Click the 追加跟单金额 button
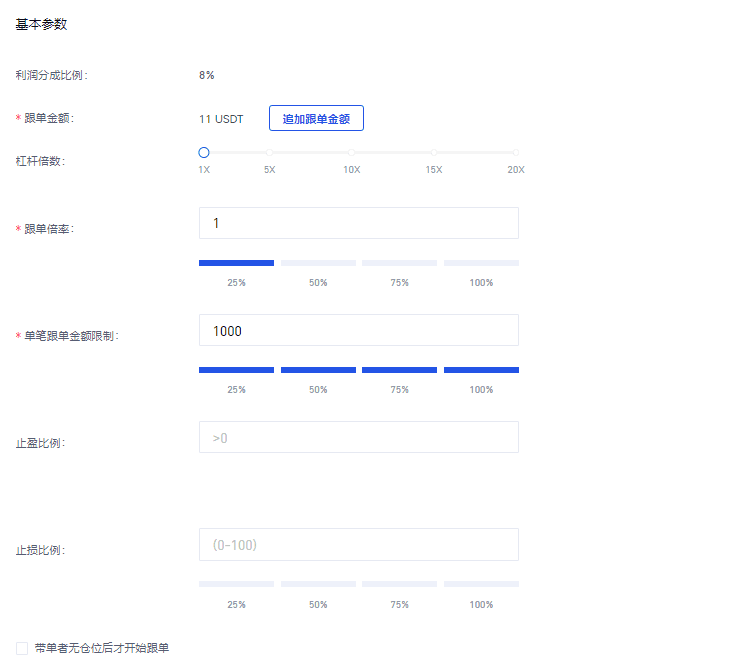This screenshot has width=751, height=672. click(316, 118)
